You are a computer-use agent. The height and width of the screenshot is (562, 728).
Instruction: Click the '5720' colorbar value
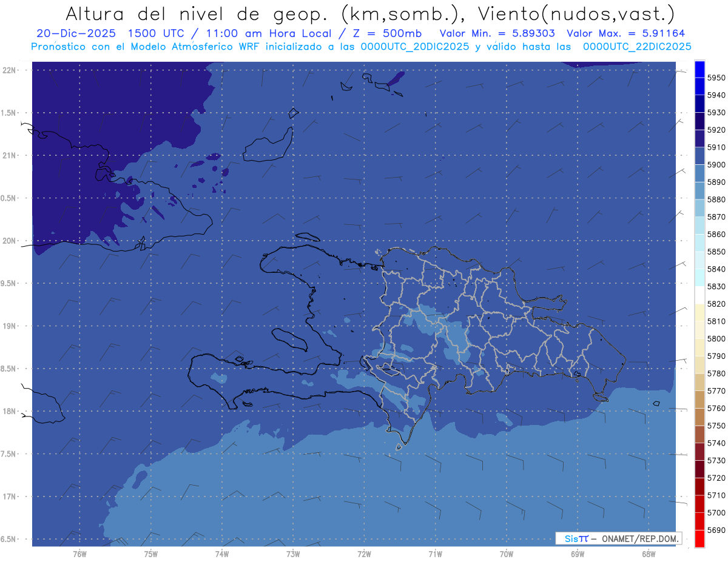tap(716, 478)
